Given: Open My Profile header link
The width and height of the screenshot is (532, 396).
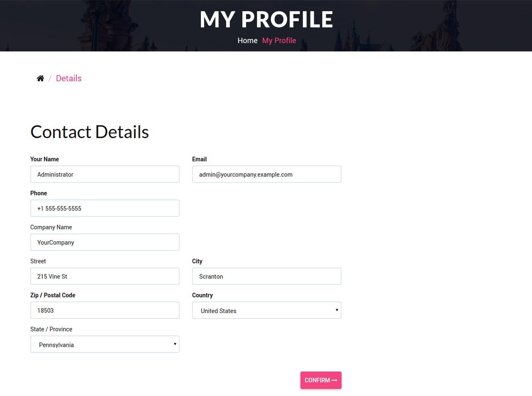Looking at the screenshot, I should point(279,41).
